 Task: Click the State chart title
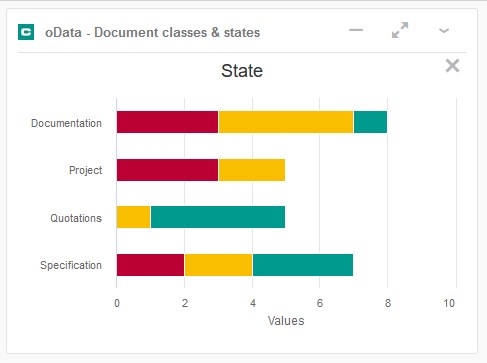point(242,71)
